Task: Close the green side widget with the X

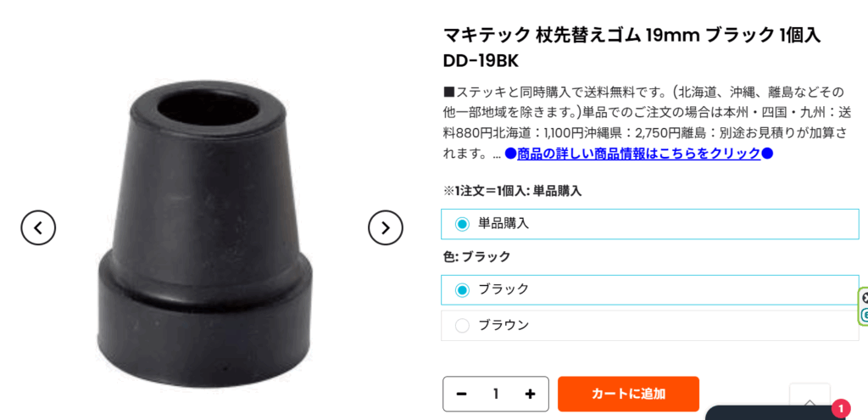Action: [865, 298]
